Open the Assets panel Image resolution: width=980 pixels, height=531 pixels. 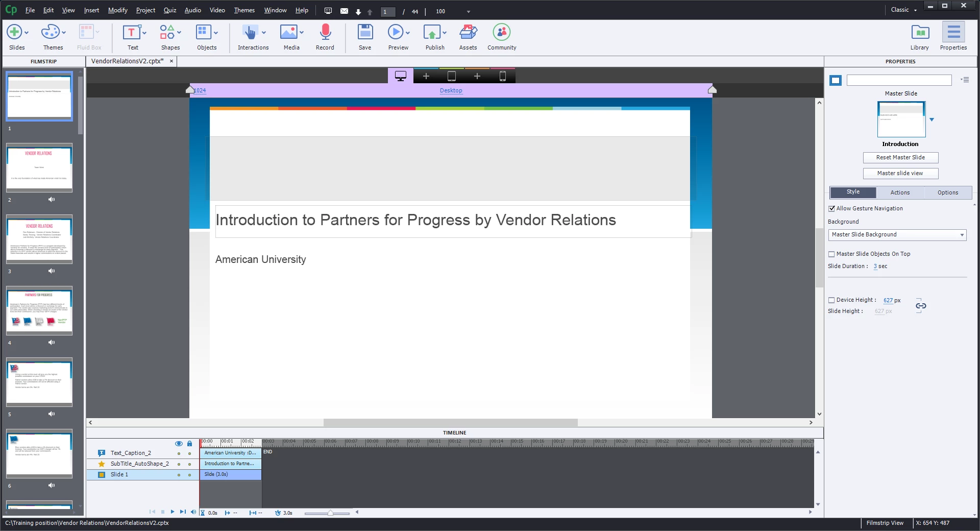pos(468,32)
